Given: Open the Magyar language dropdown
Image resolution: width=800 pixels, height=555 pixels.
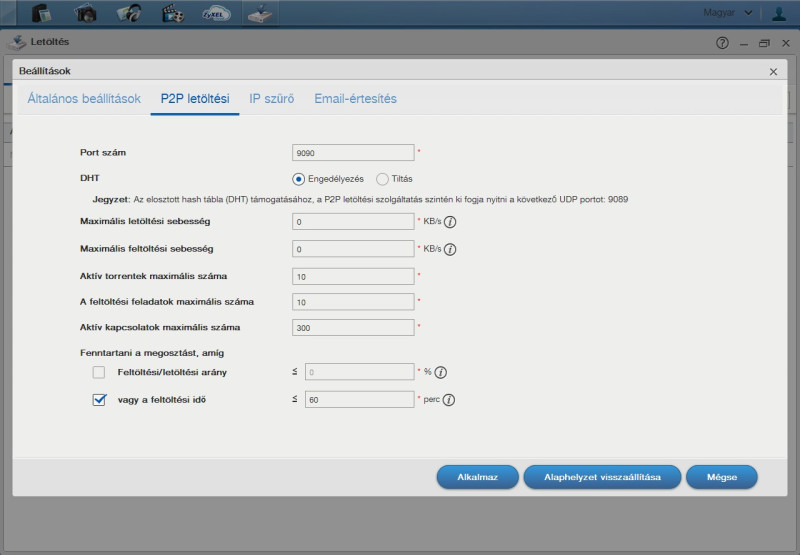Looking at the screenshot, I should pos(728,13).
